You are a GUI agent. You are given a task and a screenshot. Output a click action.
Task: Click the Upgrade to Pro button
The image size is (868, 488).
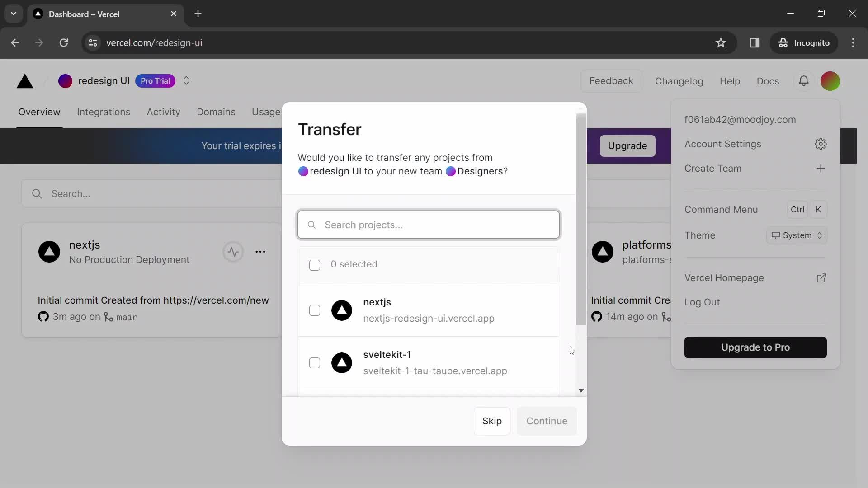click(755, 347)
